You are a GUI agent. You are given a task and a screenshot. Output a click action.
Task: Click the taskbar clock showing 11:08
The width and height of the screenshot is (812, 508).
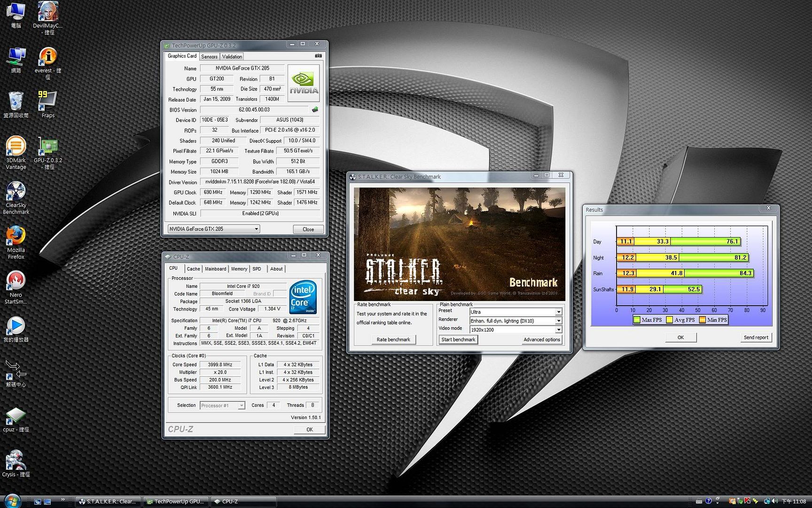click(794, 501)
